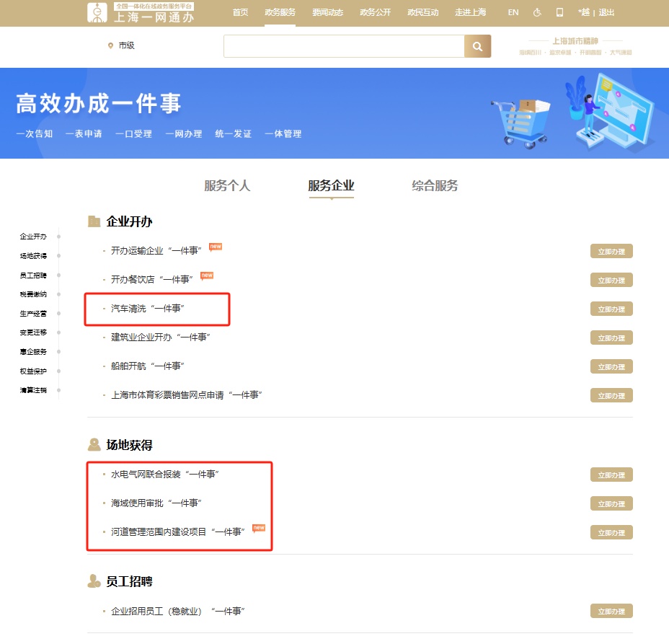Open 政务公开 in the top navigation
Image resolution: width=669 pixels, height=644 pixels.
[x=375, y=12]
